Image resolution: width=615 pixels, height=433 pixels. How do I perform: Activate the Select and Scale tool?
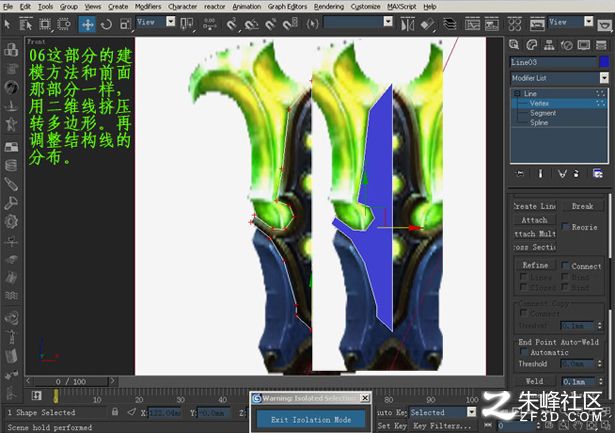pos(125,24)
